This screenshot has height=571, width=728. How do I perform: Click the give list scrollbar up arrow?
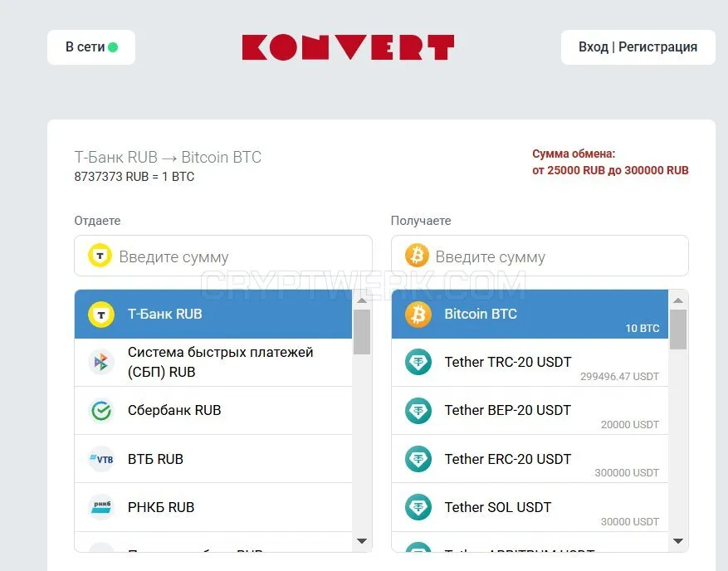pyautogui.click(x=362, y=300)
